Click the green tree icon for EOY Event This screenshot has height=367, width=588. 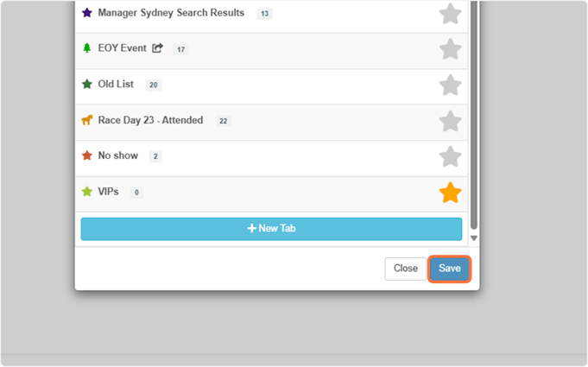pyautogui.click(x=87, y=48)
